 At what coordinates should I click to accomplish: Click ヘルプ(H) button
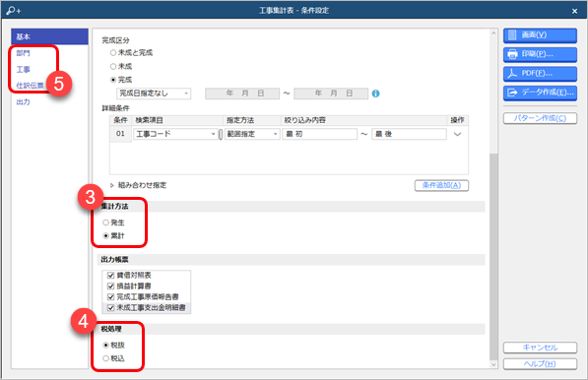(x=540, y=364)
